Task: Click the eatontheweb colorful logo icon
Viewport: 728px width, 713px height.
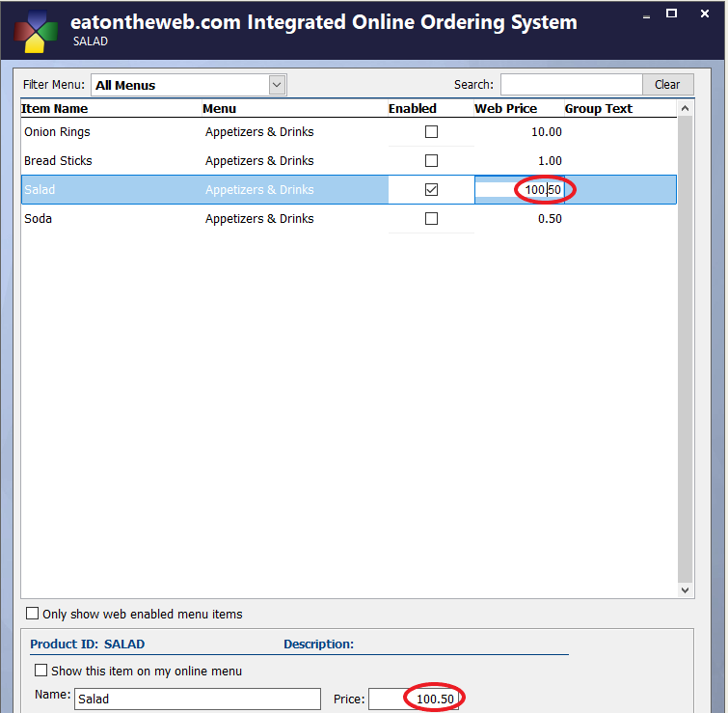Action: [x=36, y=31]
